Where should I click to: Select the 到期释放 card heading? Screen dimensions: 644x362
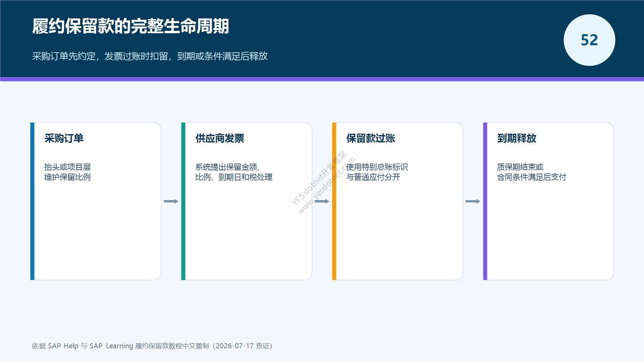pos(517,138)
